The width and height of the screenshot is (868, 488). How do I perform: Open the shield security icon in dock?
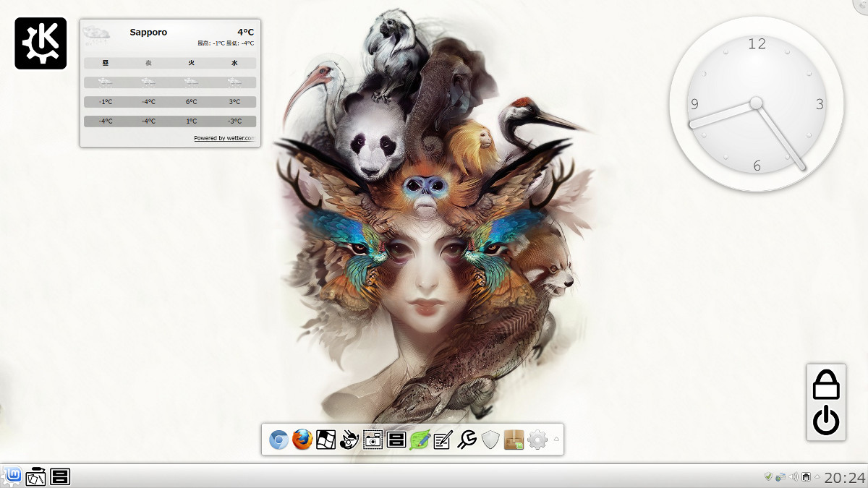click(x=490, y=440)
